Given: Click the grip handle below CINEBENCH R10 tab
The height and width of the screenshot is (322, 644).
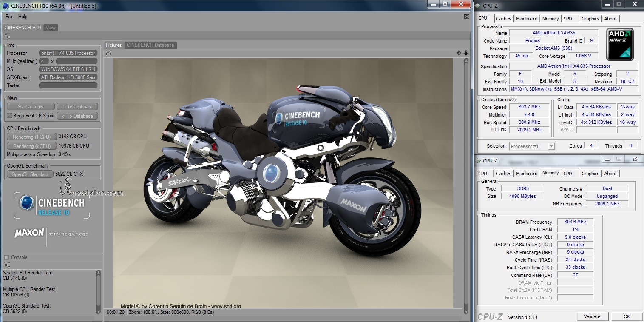Looking at the screenshot, I should (7, 36).
